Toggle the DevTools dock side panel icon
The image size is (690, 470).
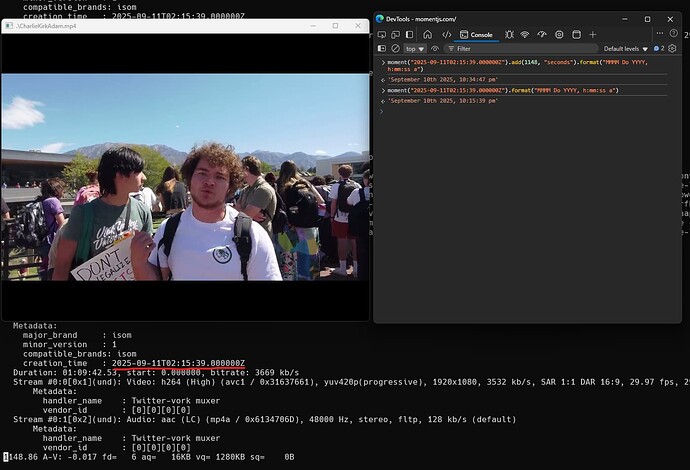pos(409,34)
